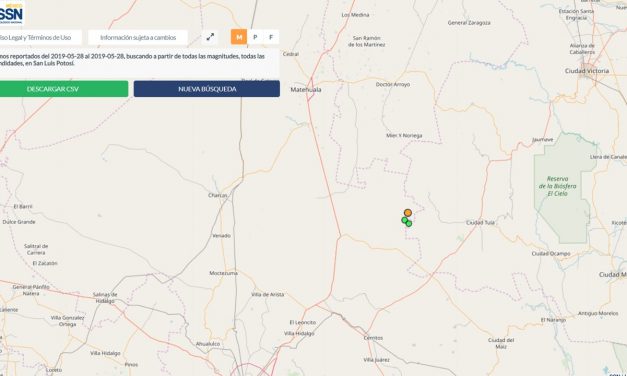Click the Villa de Arista label
627x376 pixels.
268,294
